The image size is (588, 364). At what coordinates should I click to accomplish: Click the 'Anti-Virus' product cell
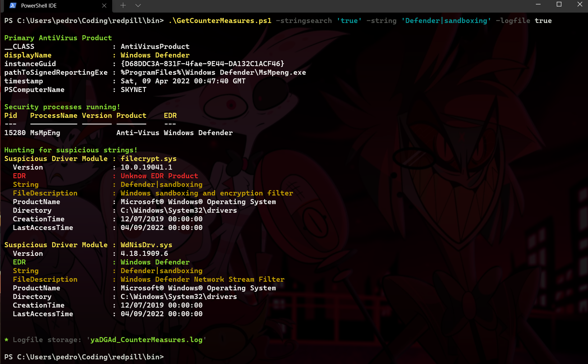138,133
